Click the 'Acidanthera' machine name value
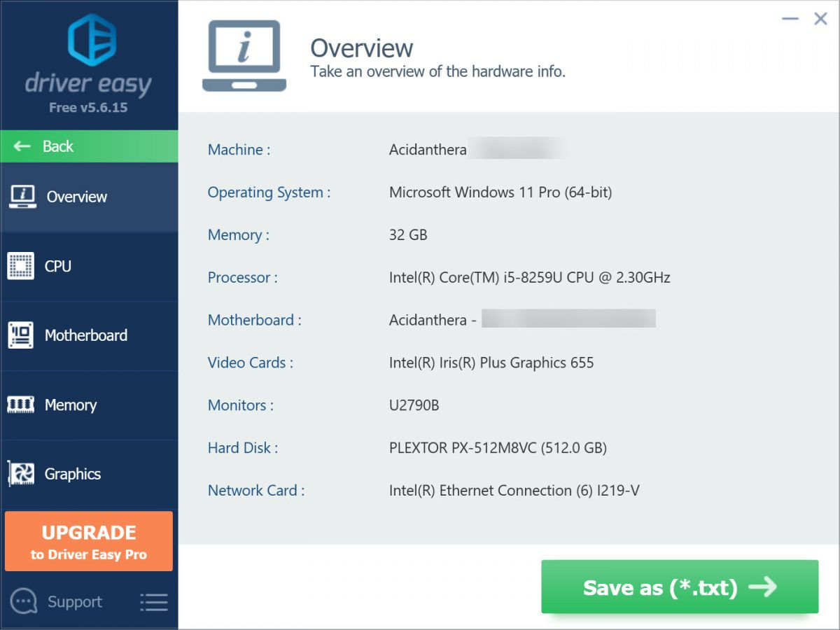 tap(428, 150)
